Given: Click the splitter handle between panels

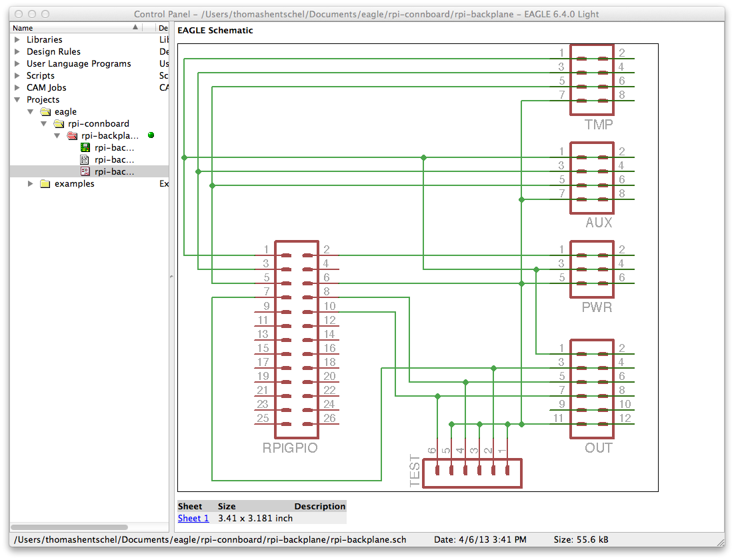Looking at the screenshot, I should pos(171,277).
